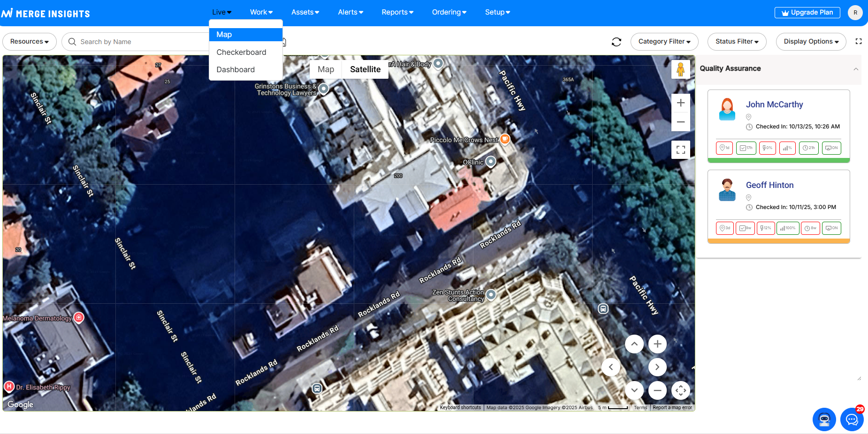The height and width of the screenshot is (434, 868).
Task: Select Checkerboard from Live menu
Action: point(241,52)
